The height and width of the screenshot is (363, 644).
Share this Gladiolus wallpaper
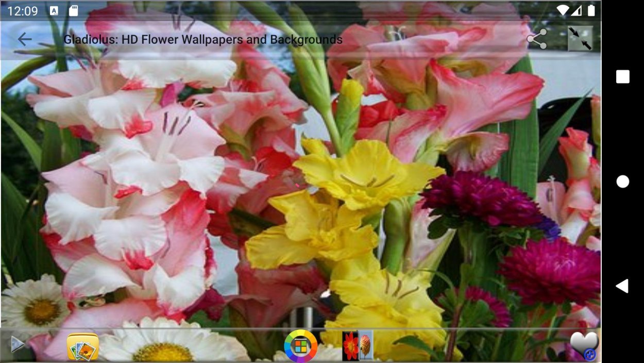click(537, 39)
